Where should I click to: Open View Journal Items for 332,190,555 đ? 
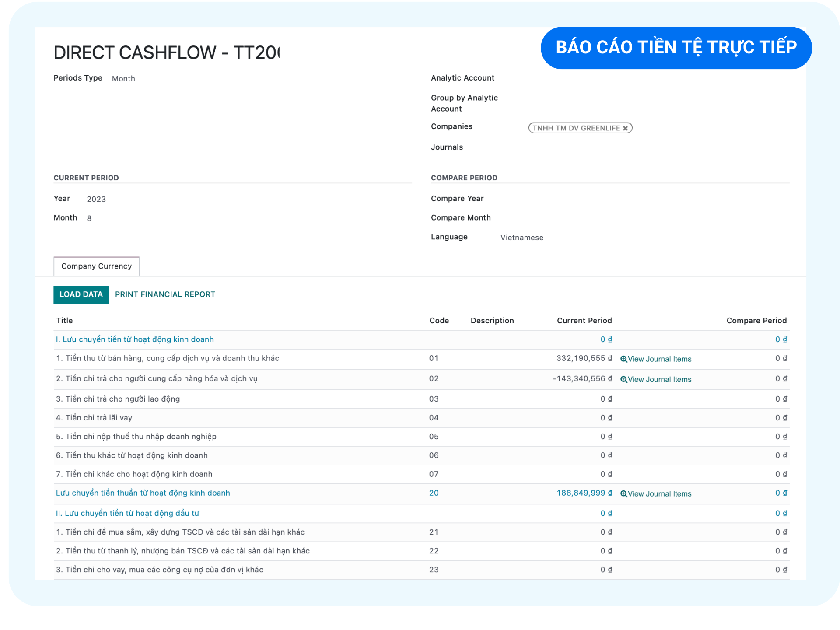point(659,359)
